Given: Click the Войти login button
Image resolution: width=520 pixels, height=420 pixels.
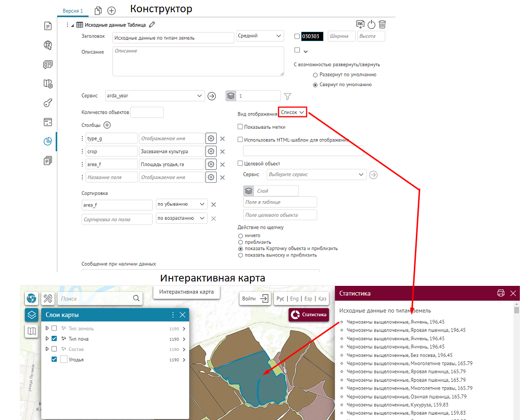Looking at the screenshot, I should click(x=255, y=299).
